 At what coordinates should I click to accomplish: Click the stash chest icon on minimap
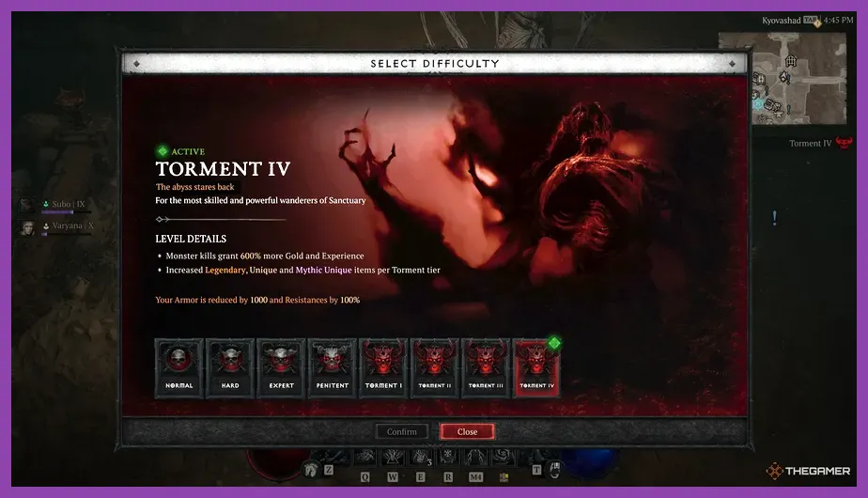pos(769,104)
